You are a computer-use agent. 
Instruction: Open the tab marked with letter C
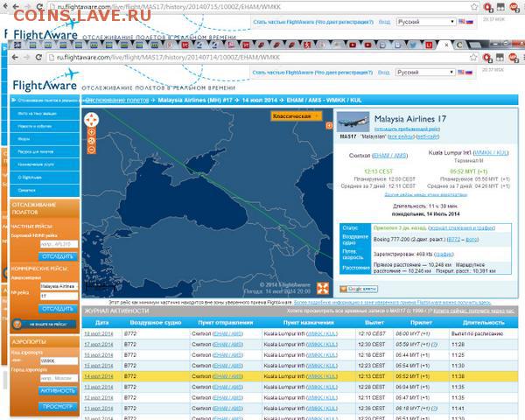pyautogui.click(x=459, y=45)
